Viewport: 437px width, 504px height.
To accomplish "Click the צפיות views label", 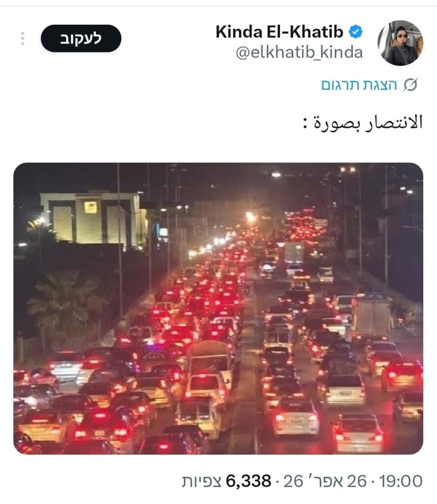I will pyautogui.click(x=201, y=481).
